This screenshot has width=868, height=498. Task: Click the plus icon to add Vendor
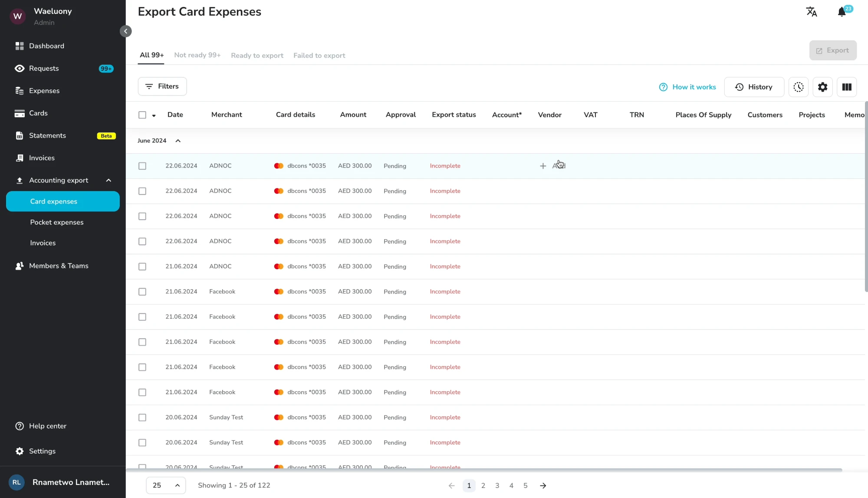(542, 166)
